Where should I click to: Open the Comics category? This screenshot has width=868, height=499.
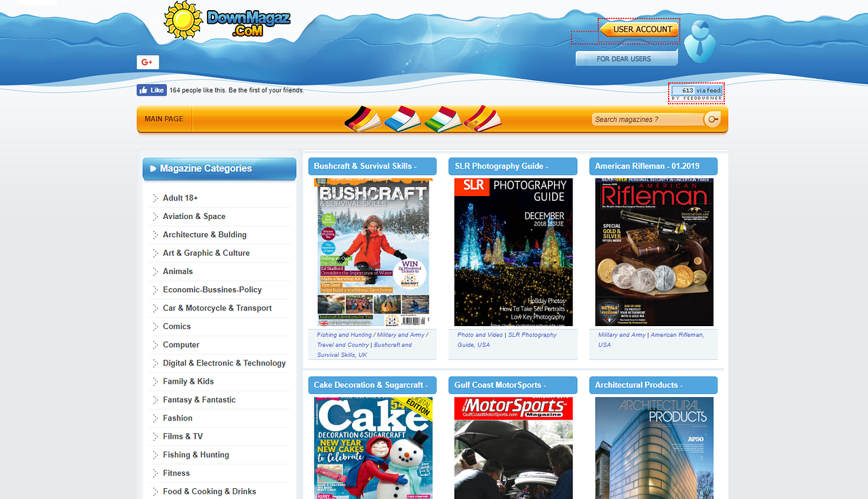coord(177,326)
